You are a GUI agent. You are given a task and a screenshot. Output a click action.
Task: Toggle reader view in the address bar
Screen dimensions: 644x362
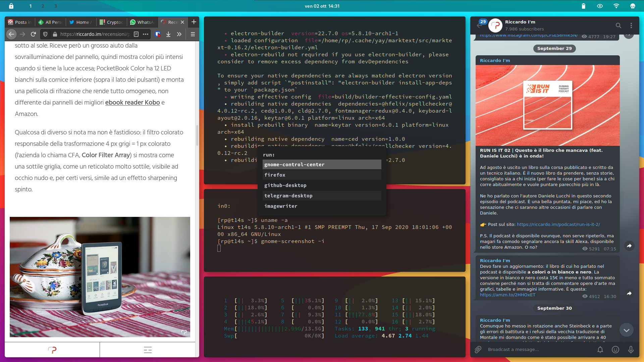[x=136, y=34]
